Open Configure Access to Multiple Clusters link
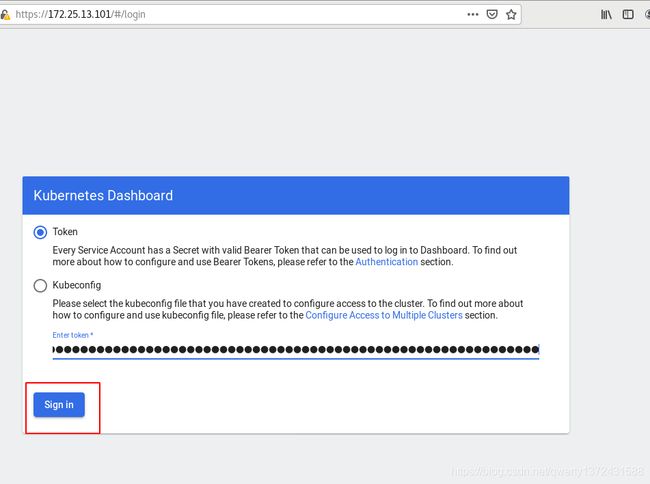This screenshot has width=650, height=484. click(384, 315)
